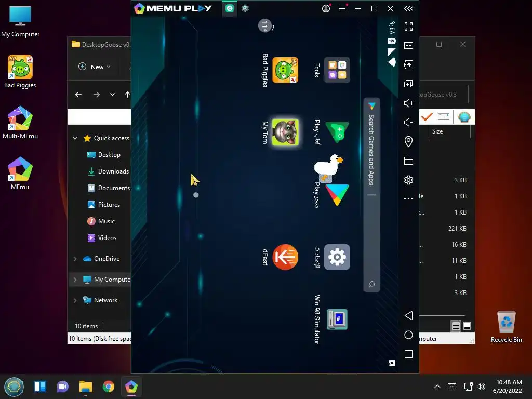Open Multi-MEmu desktop shortcut
This screenshot has width=532, height=399.
(x=20, y=123)
